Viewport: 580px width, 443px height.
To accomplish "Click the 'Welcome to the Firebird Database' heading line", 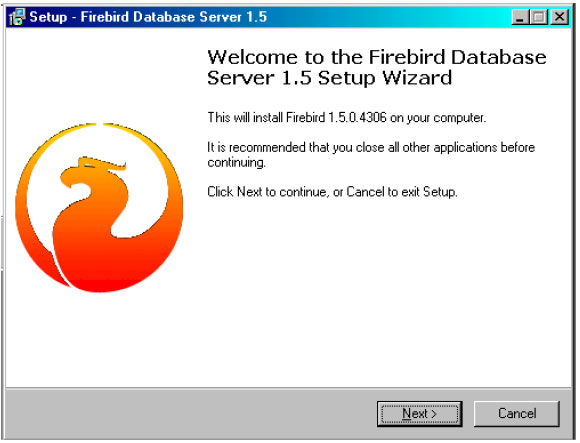I will point(377,57).
